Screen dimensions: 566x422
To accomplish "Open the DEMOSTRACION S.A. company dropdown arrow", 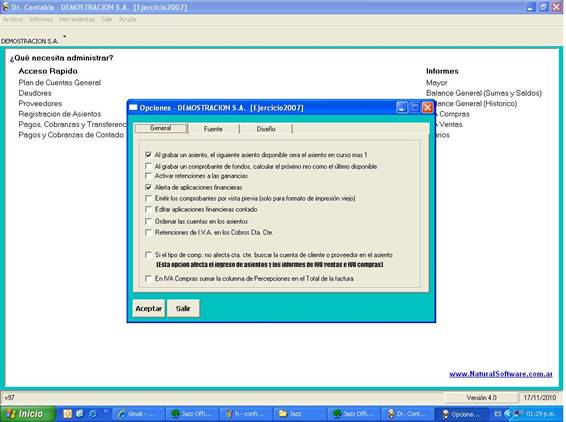I will [65, 36].
